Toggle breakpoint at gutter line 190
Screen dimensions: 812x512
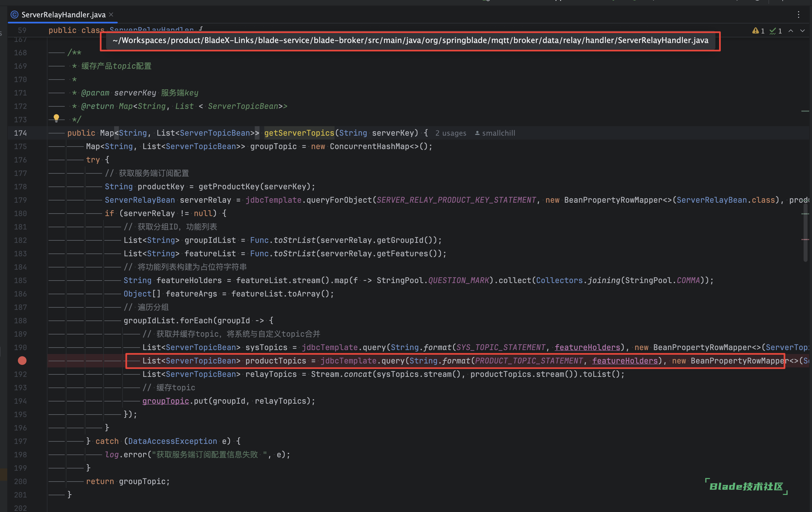(x=20, y=347)
